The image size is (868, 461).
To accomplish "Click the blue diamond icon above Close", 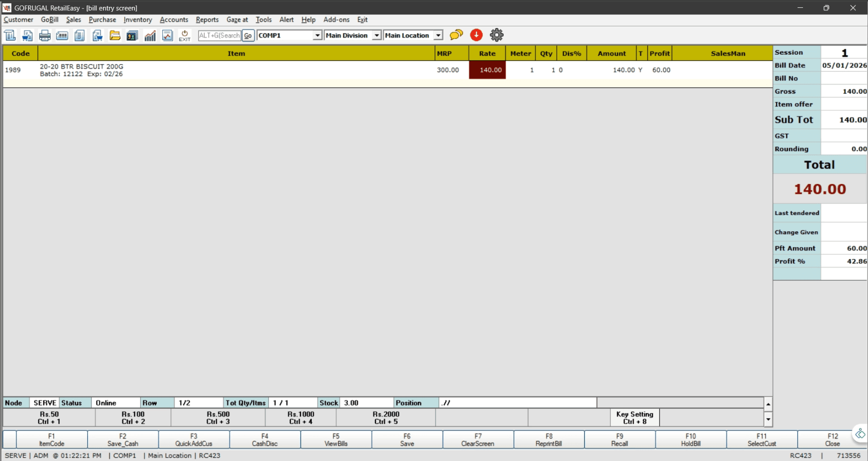I will tap(860, 434).
